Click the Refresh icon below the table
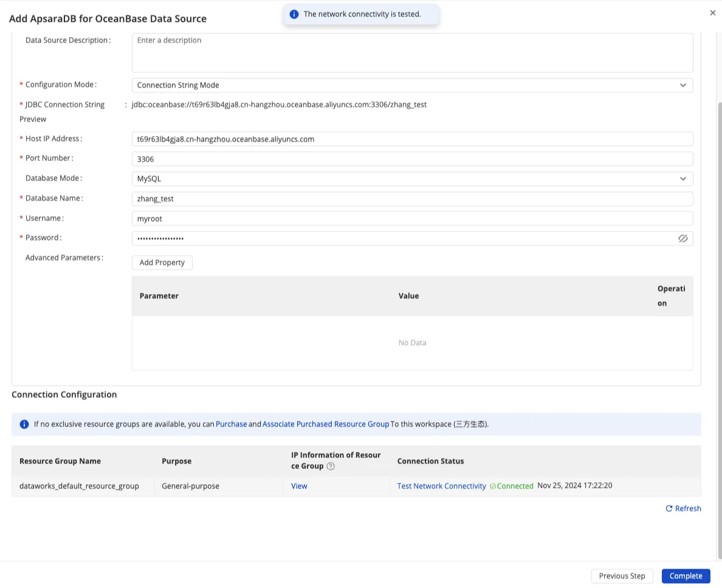Viewport: 722px width, 588px height. coord(669,508)
